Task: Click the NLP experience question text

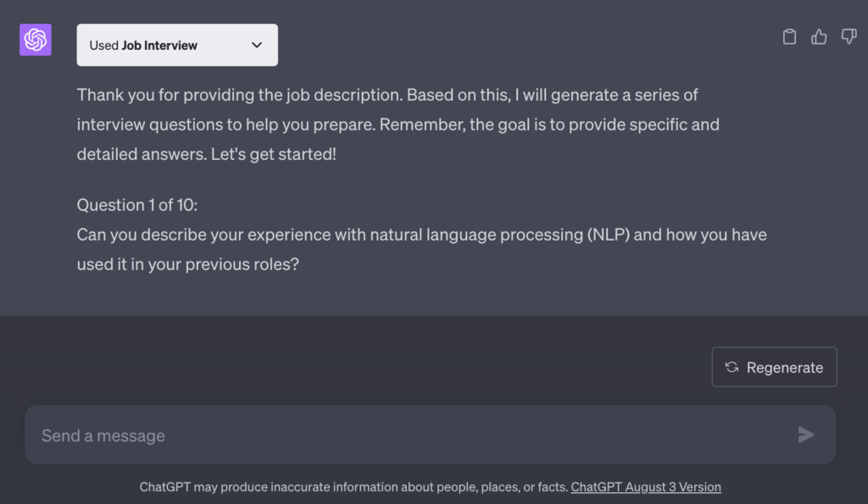Action: coord(422,249)
